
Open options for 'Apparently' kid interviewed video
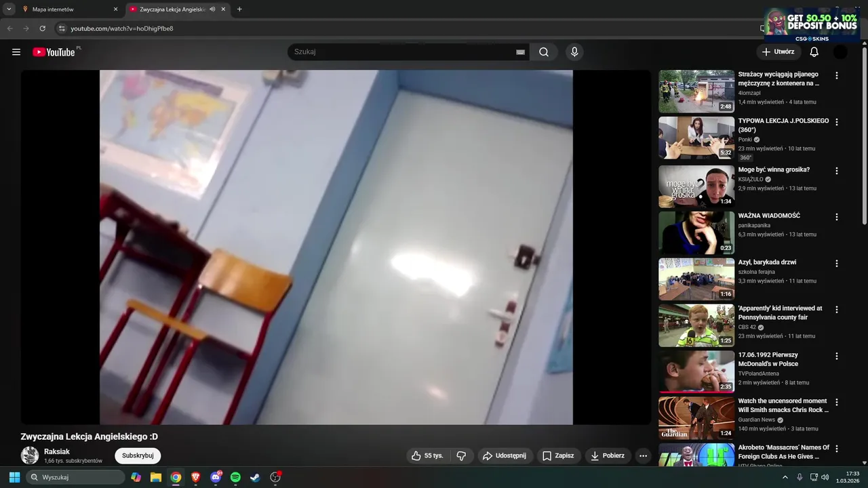[837, 310]
